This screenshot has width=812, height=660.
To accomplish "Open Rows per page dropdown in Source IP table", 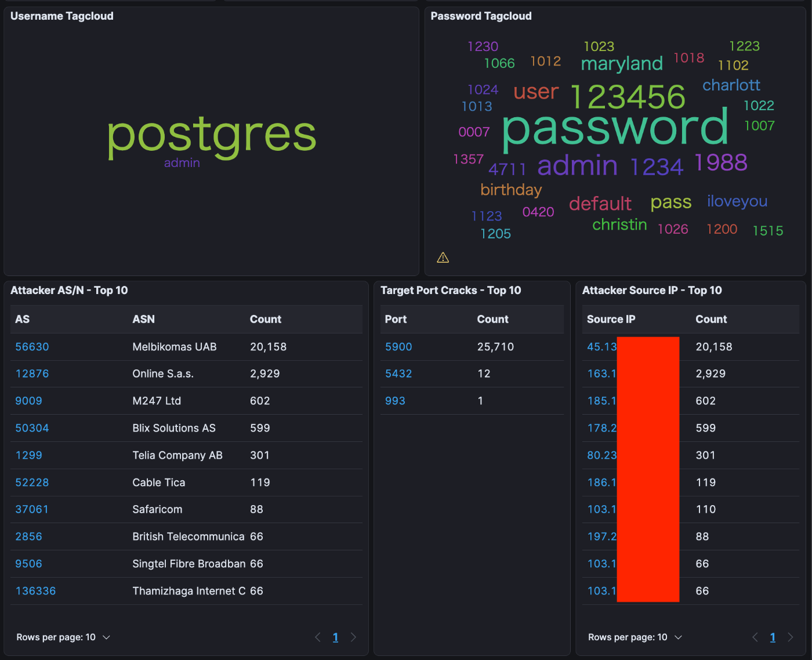I will tap(635, 637).
